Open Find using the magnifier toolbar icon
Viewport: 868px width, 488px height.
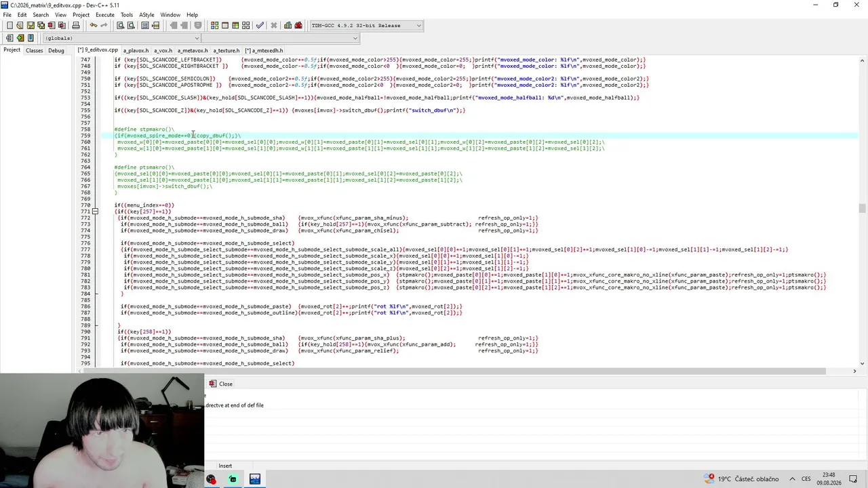pyautogui.click(x=120, y=26)
